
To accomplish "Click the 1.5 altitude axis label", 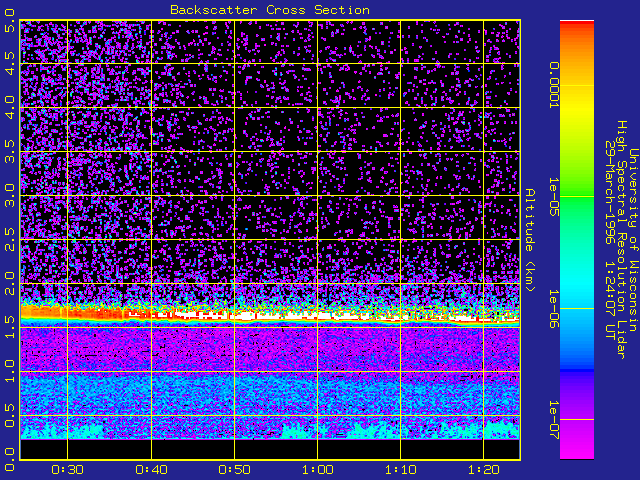I will pos(9,327).
